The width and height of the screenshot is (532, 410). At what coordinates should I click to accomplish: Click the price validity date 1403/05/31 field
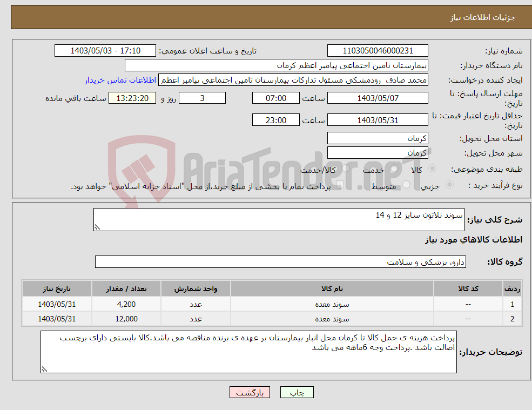click(378, 120)
